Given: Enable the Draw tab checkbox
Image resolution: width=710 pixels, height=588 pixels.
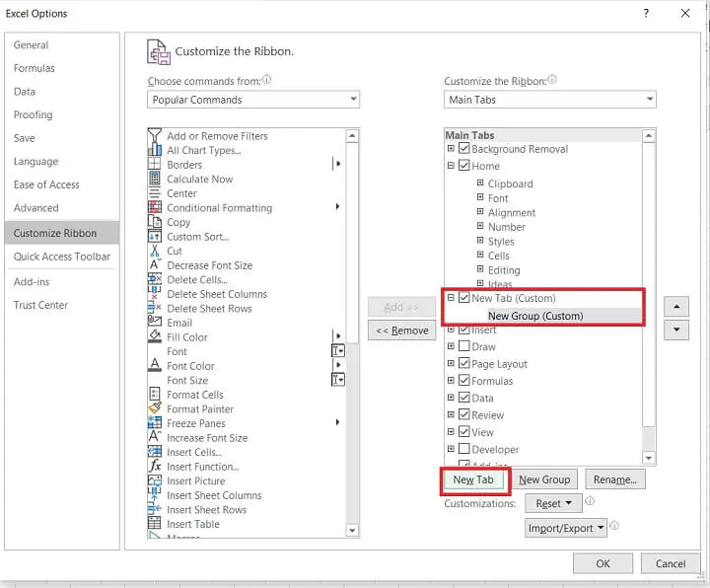Looking at the screenshot, I should pyautogui.click(x=464, y=346).
